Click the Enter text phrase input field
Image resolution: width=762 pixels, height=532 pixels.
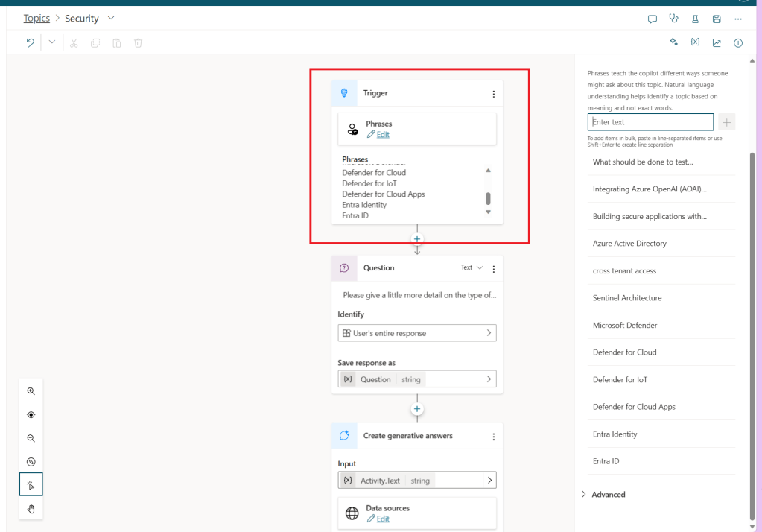pyautogui.click(x=650, y=122)
